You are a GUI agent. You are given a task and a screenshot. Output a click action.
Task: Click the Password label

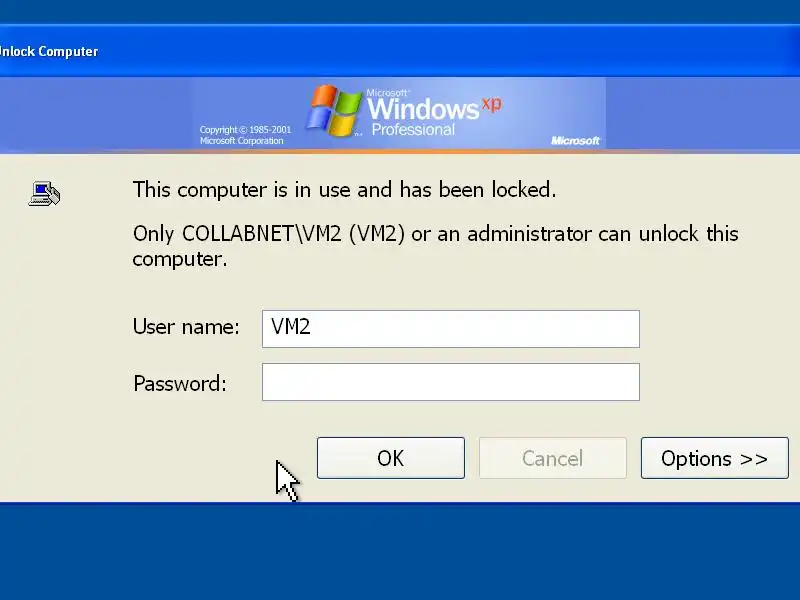180,383
